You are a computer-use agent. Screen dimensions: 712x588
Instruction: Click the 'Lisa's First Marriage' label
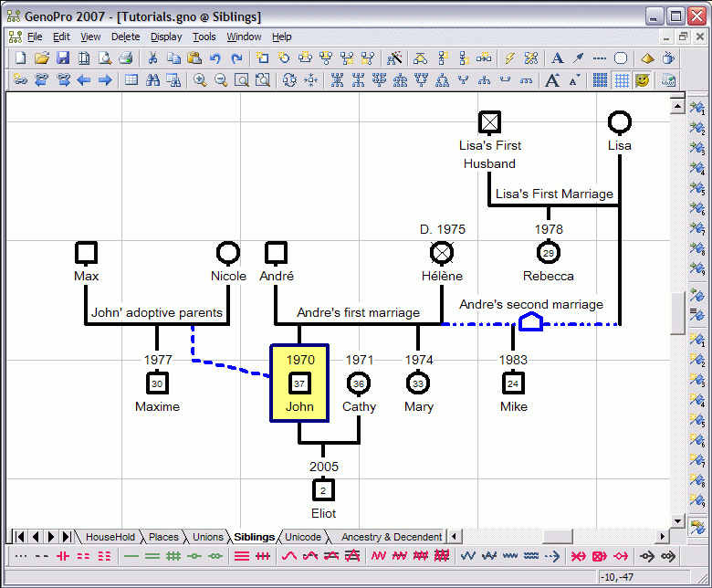tap(554, 194)
